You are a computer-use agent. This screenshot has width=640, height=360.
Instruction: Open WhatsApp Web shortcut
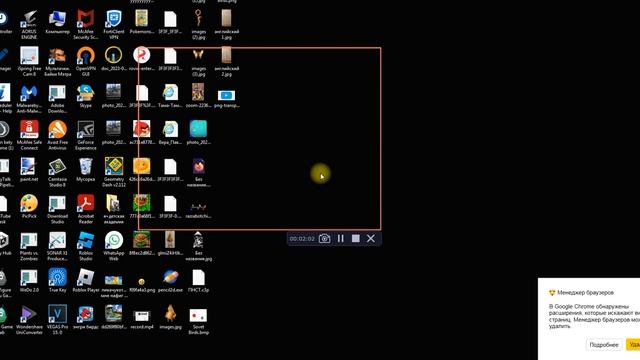point(114,247)
